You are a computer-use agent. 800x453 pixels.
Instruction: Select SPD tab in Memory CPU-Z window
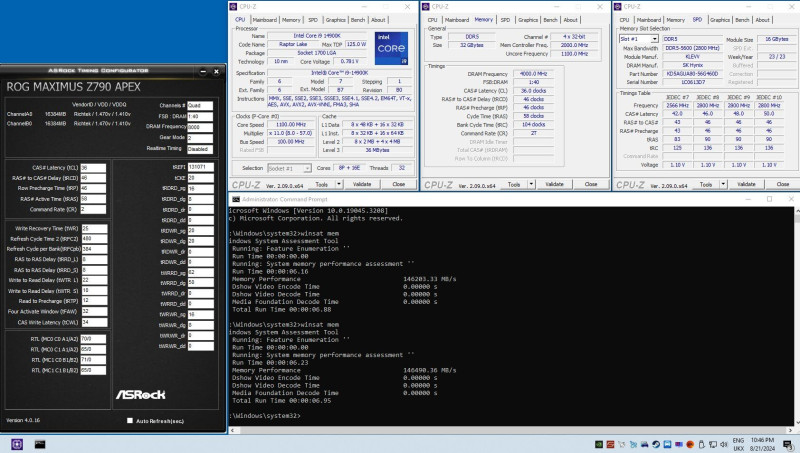click(505, 20)
